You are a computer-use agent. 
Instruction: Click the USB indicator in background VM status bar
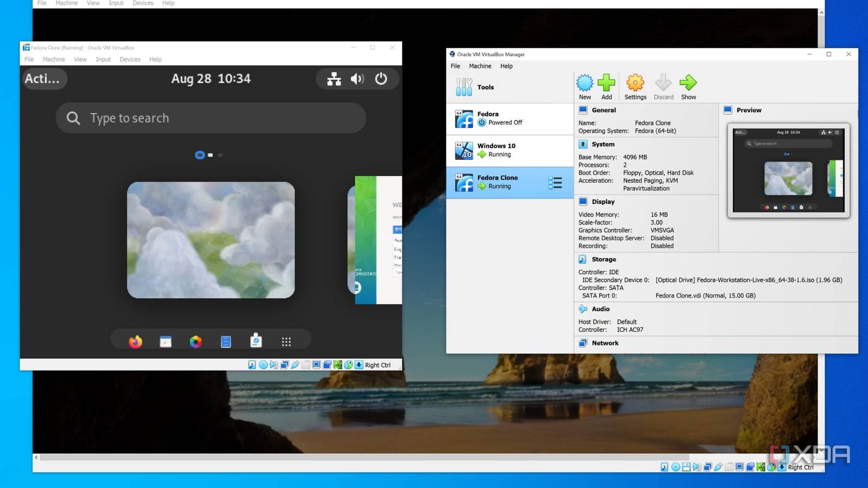tap(718, 467)
